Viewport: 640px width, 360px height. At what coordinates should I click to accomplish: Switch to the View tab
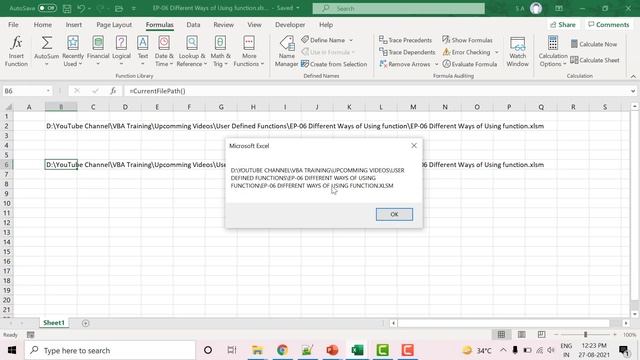pyautogui.click(x=254, y=25)
